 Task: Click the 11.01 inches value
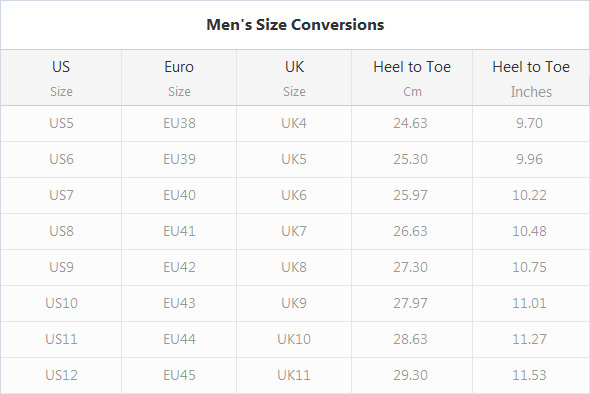[531, 303]
